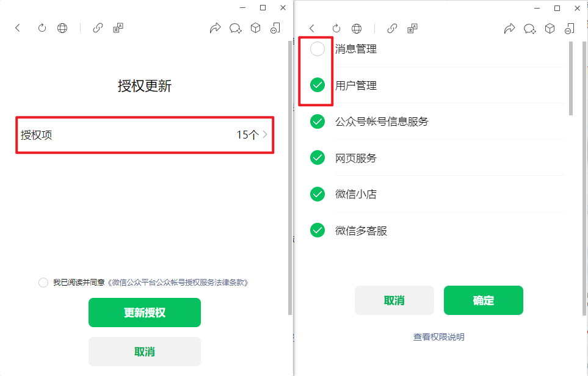Screen dimensions: 588x376
Task: Click the permission list scrollbar in the right window
Action: 571,78
